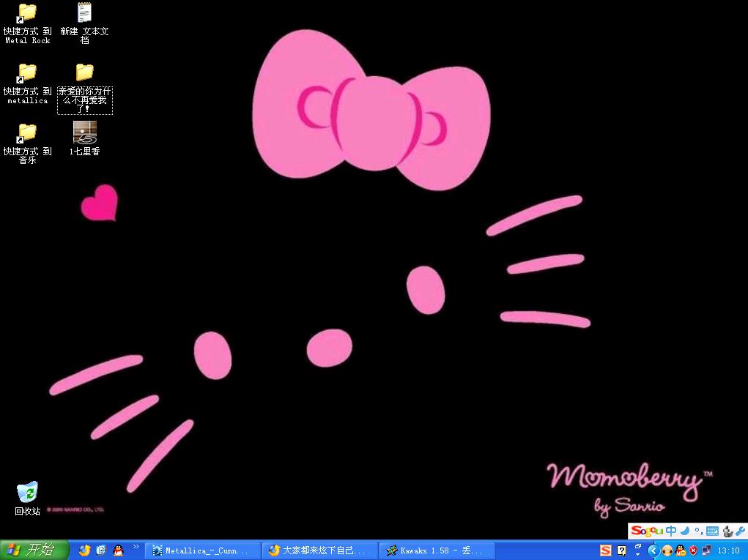The width and height of the screenshot is (748, 560).
Task: Launch QQ from the quick launch bar
Action: [x=118, y=550]
